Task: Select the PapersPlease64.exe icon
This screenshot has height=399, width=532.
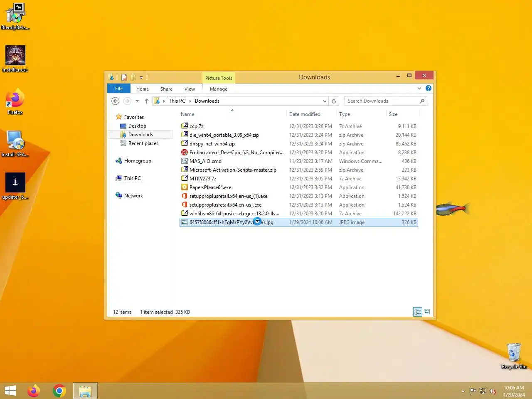Action: [185, 187]
